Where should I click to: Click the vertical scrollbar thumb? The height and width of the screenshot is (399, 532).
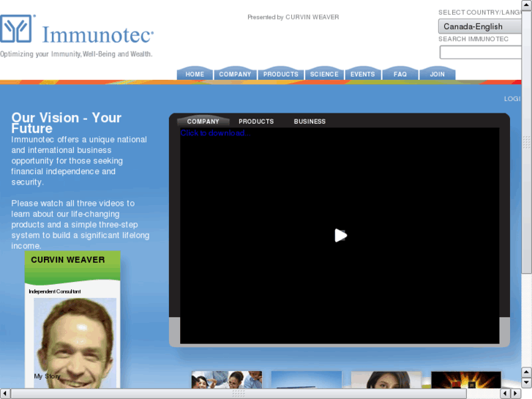click(526, 141)
